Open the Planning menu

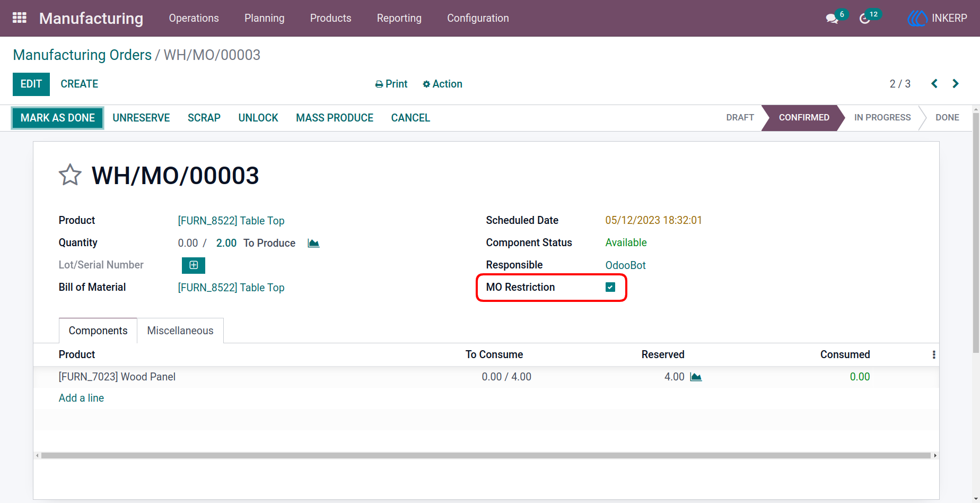coord(264,18)
